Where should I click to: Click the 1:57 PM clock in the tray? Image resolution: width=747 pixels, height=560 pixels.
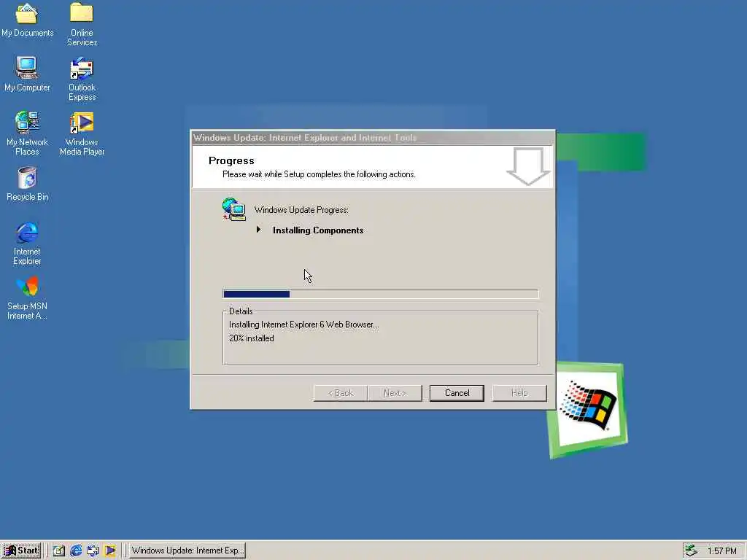pos(721,551)
